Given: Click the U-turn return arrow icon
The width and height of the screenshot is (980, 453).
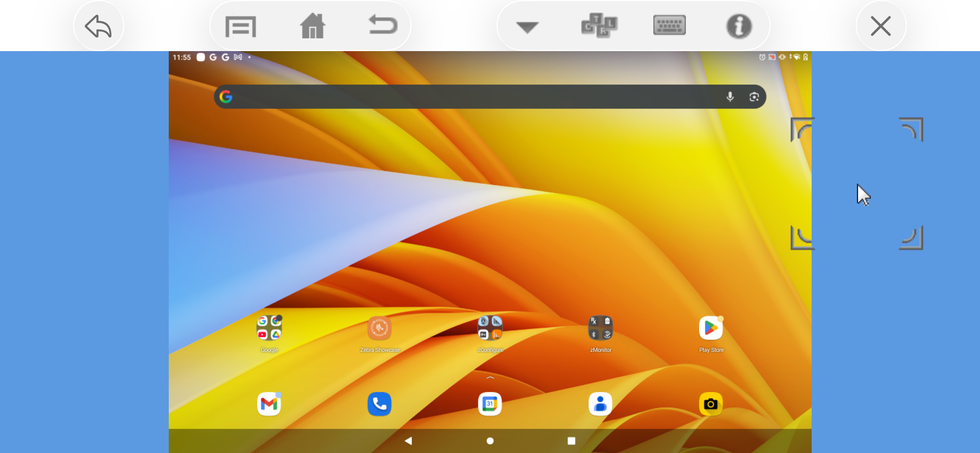Looking at the screenshot, I should tap(383, 25).
